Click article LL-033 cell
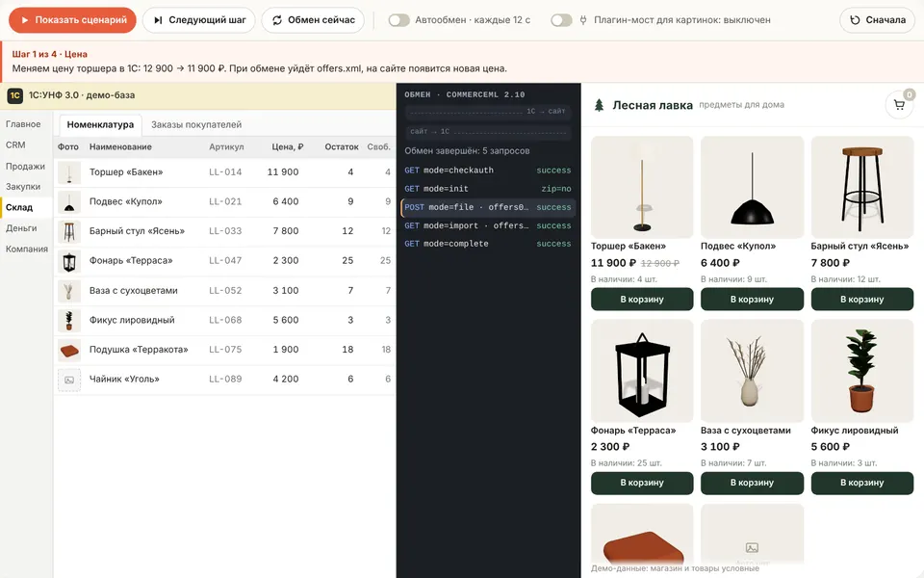The height and width of the screenshot is (578, 924). [225, 231]
